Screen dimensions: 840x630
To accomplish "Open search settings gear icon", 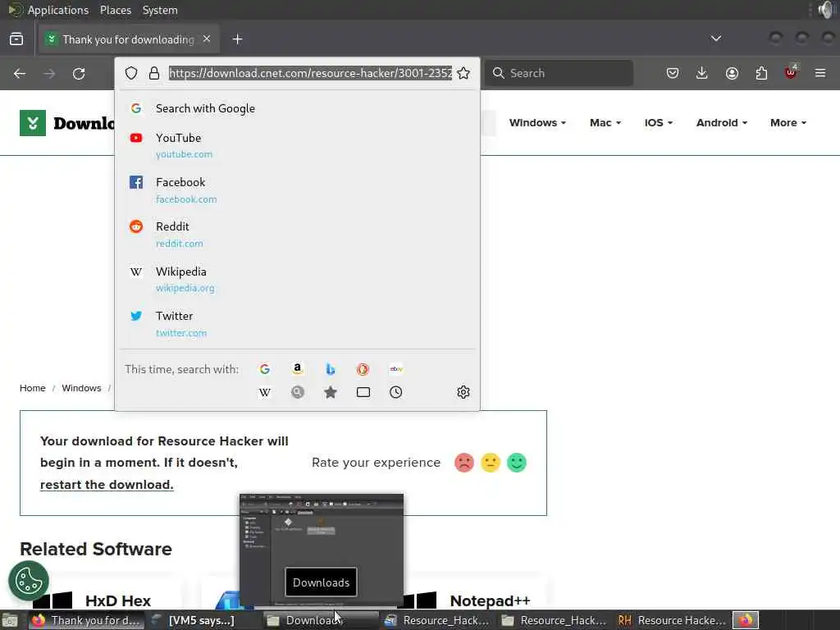I will click(x=463, y=392).
